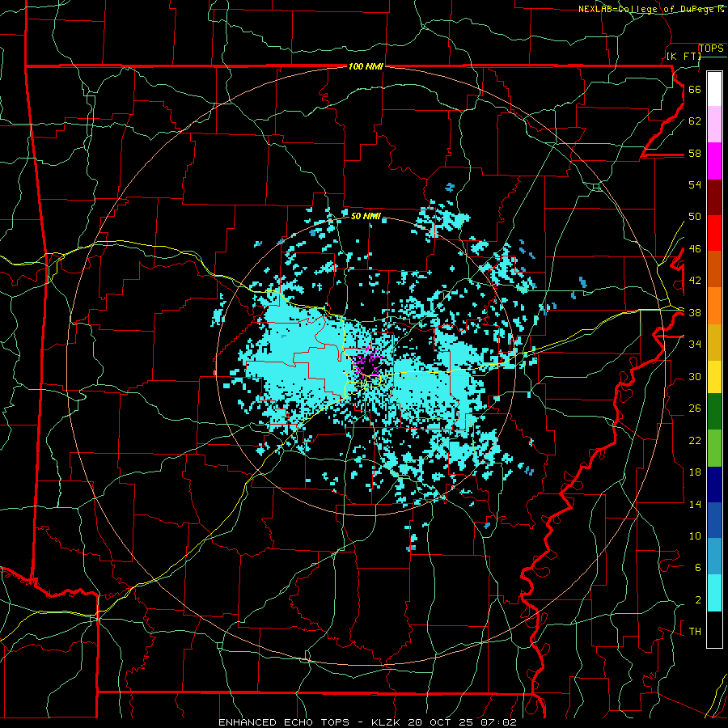Click the '54' legend value
Screen dimensions: 728x728
tap(695, 184)
